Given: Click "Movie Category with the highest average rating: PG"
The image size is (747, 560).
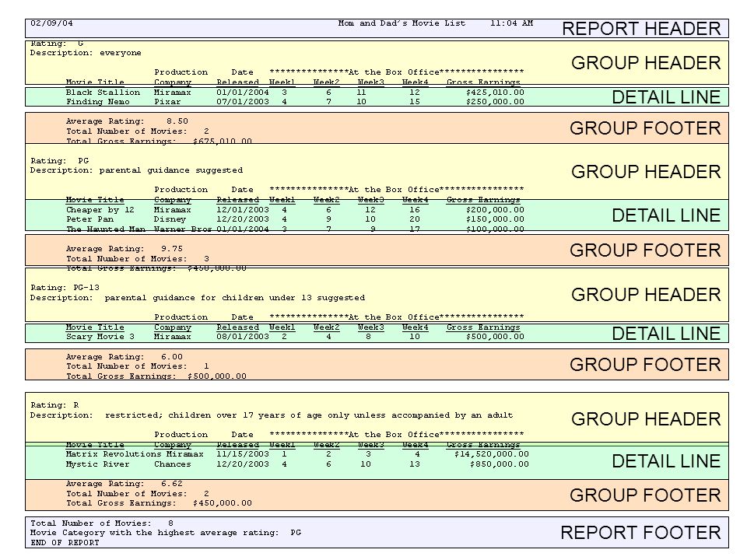Looking at the screenshot, I should 166,533.
